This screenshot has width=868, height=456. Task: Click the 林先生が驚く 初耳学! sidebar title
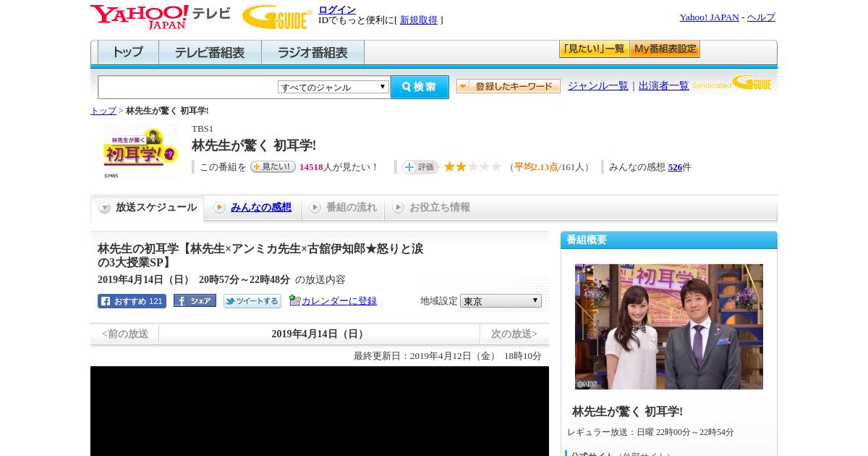[x=627, y=411]
